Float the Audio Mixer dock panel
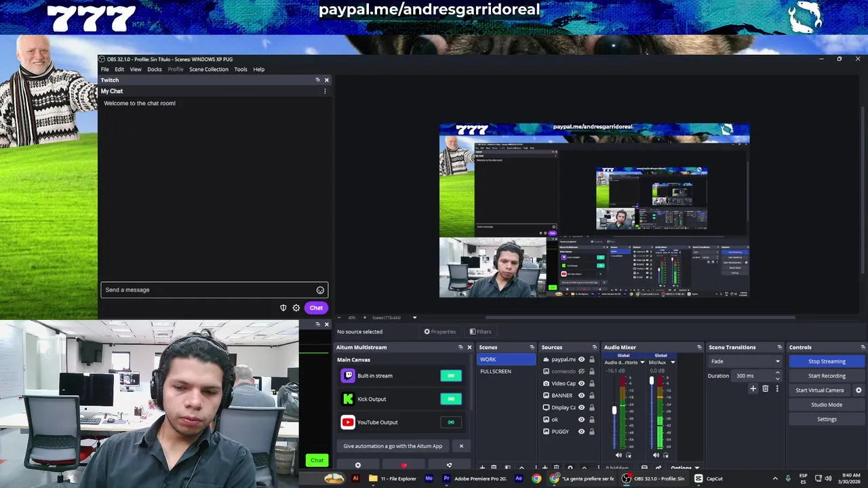The image size is (868, 488). coord(699,347)
